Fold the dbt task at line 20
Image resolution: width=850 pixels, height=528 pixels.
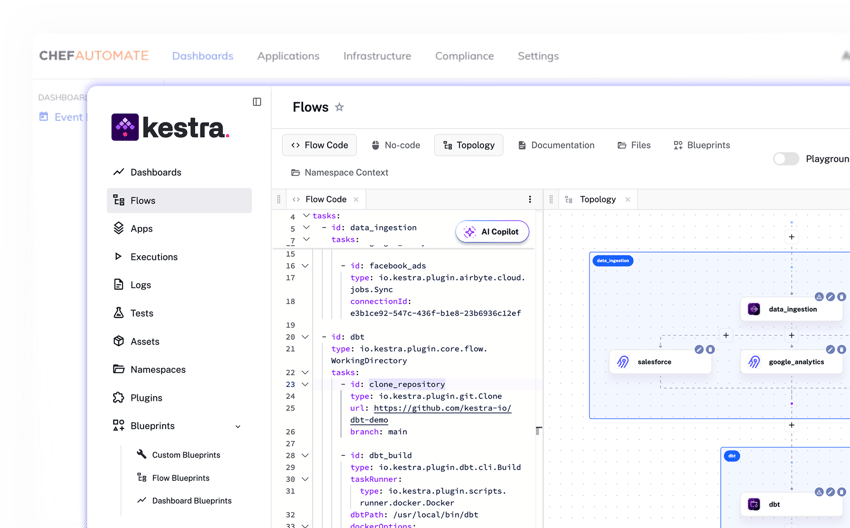[306, 337]
